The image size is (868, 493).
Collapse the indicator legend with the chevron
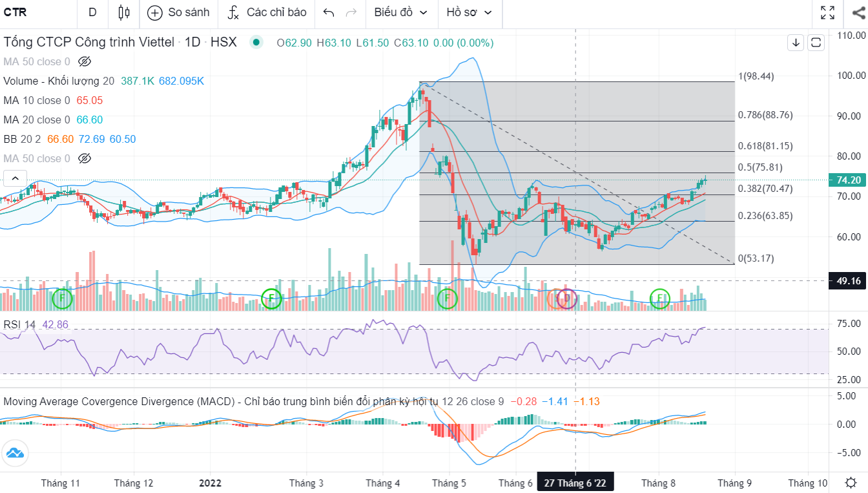15,178
